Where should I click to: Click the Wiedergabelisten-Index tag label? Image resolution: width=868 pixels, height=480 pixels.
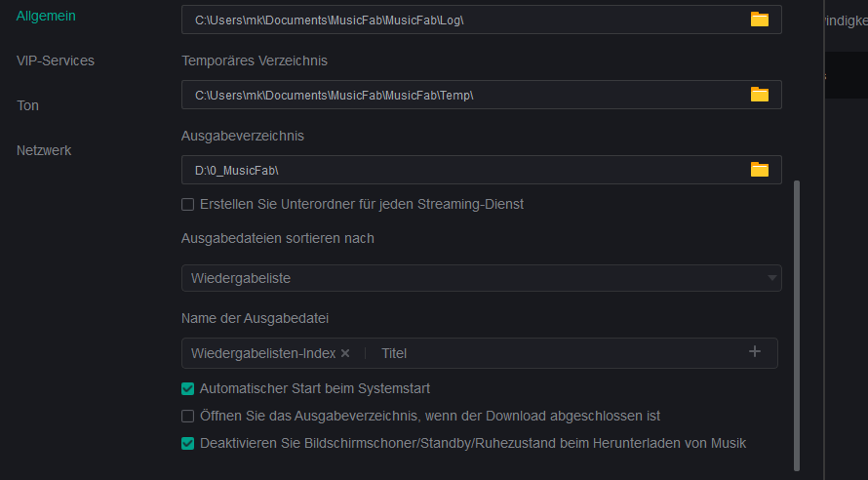263,353
